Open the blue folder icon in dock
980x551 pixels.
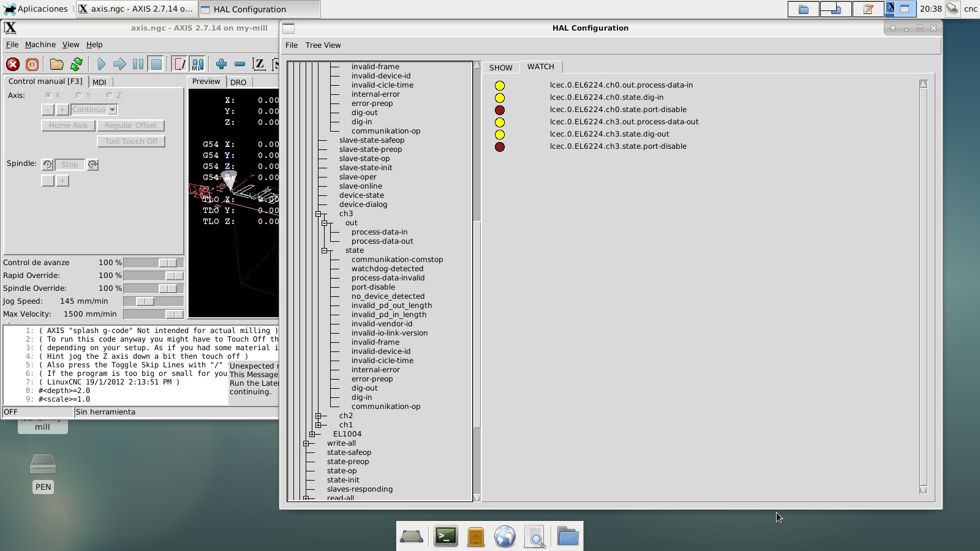(x=568, y=536)
